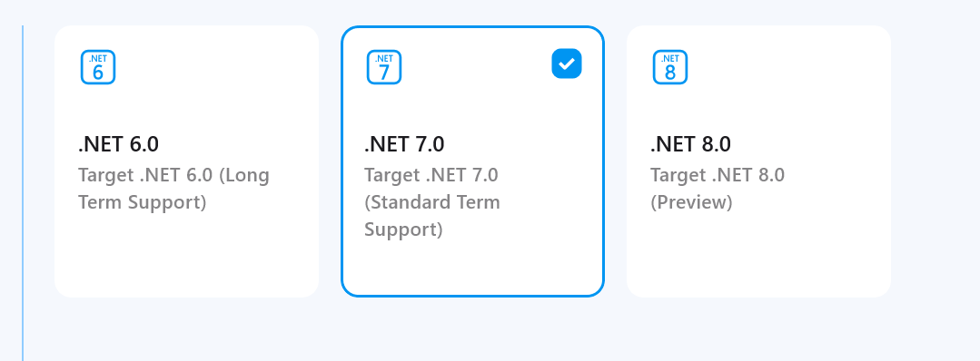Click the .NET 7.0 heading text
The image size is (980, 361).
pyautogui.click(x=404, y=144)
